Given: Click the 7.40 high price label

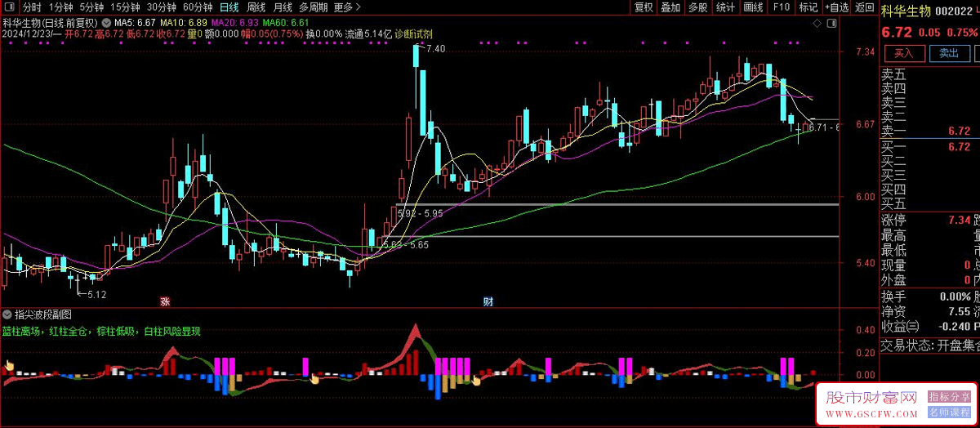Looking at the screenshot, I should tap(436, 49).
